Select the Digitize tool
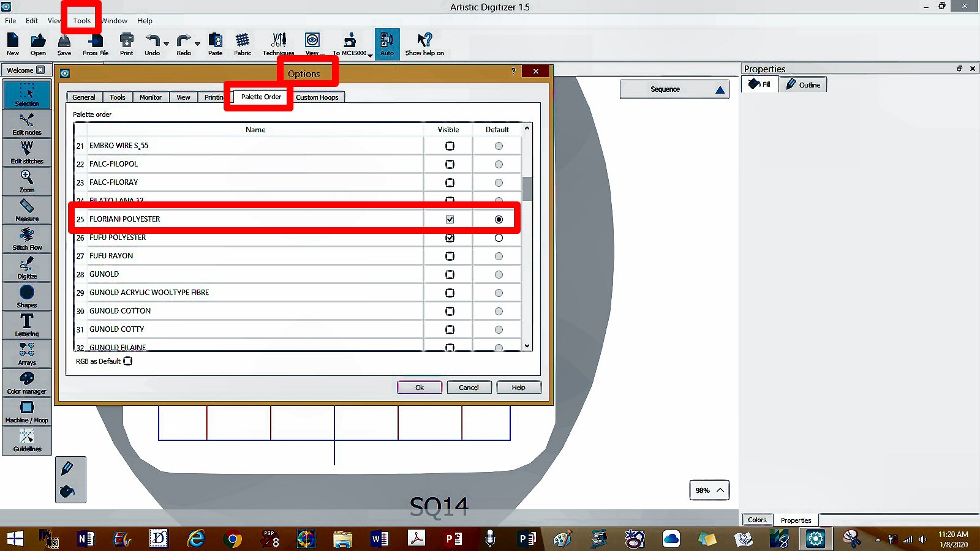The width and height of the screenshot is (980, 551). (27, 268)
